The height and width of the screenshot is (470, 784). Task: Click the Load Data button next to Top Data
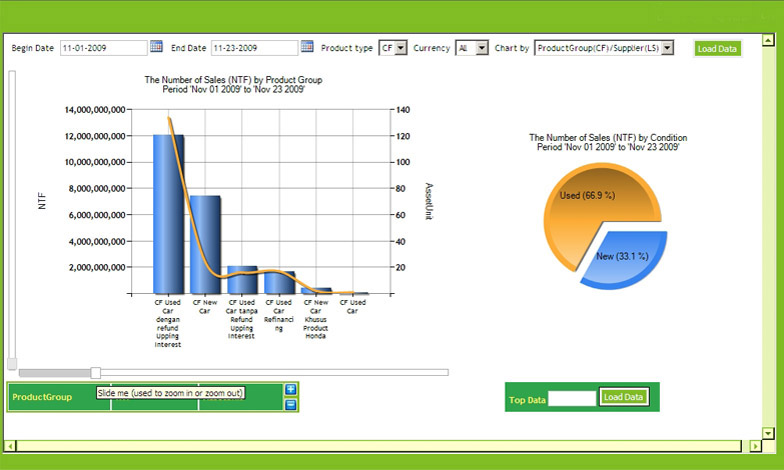(624, 397)
